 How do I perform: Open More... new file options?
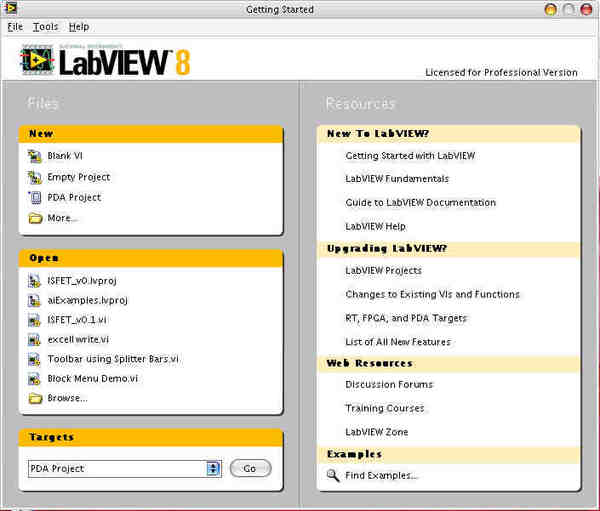(62, 218)
